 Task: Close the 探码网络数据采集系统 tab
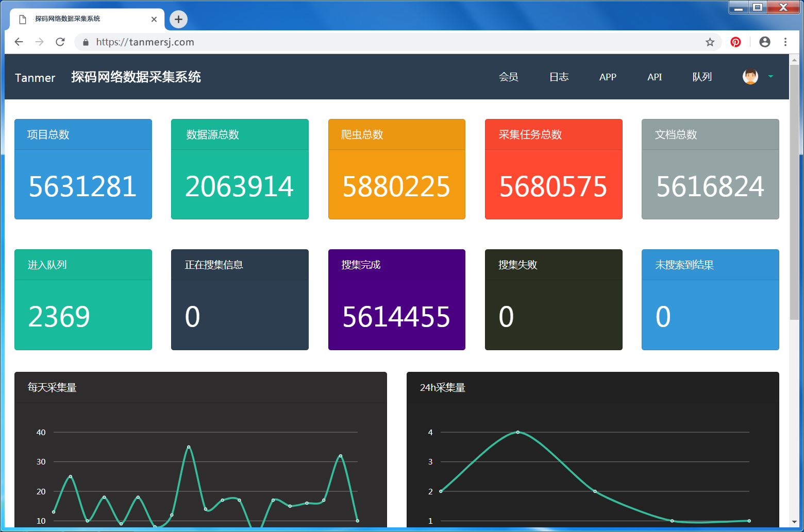point(154,20)
